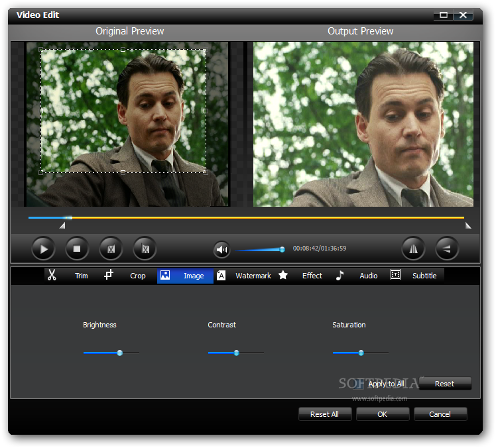Flip the video horizontally
The image size is (496, 448).
[x=413, y=249]
